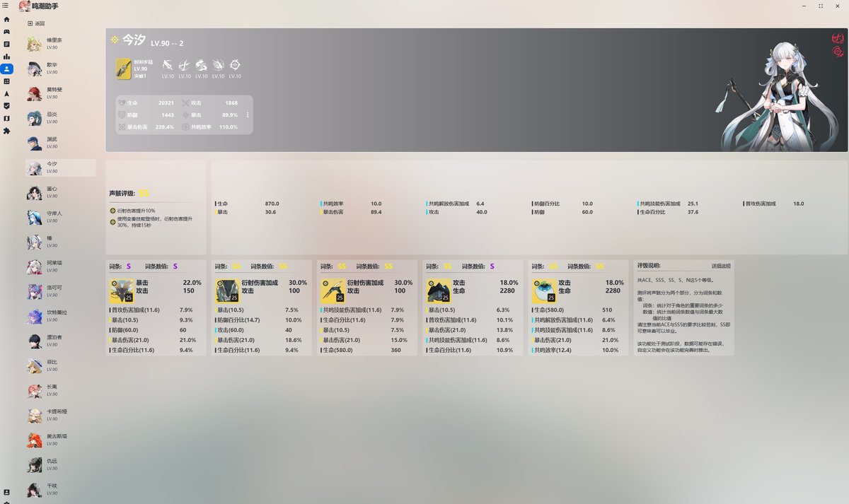This screenshot has width=849, height=504.
Task: Open the shield checkmark page in sidebar
Action: click(x=6, y=106)
